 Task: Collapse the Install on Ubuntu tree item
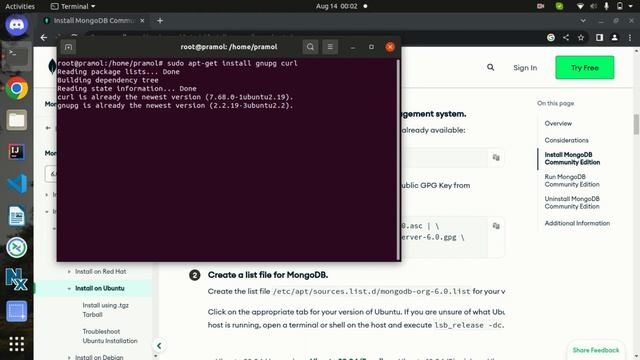point(69,288)
